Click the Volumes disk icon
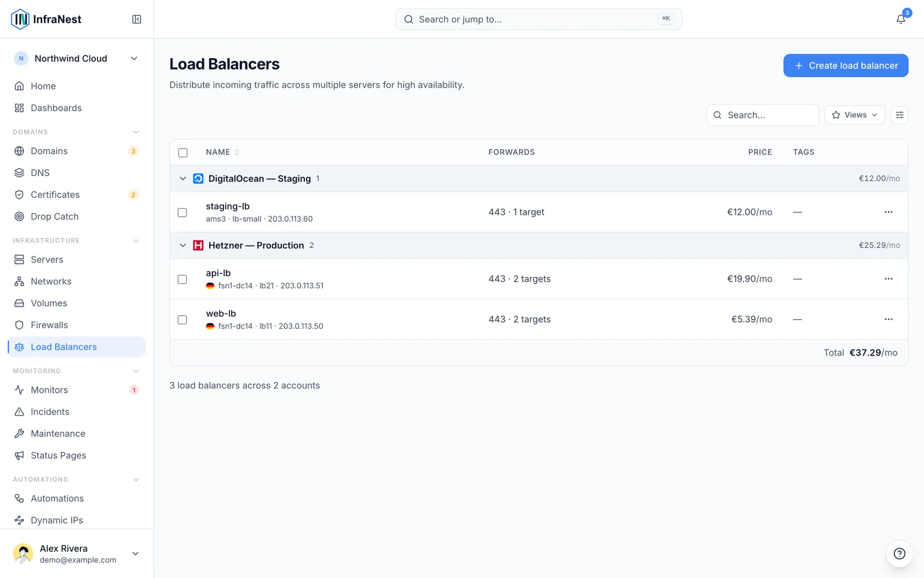The image size is (924, 578). point(19,303)
